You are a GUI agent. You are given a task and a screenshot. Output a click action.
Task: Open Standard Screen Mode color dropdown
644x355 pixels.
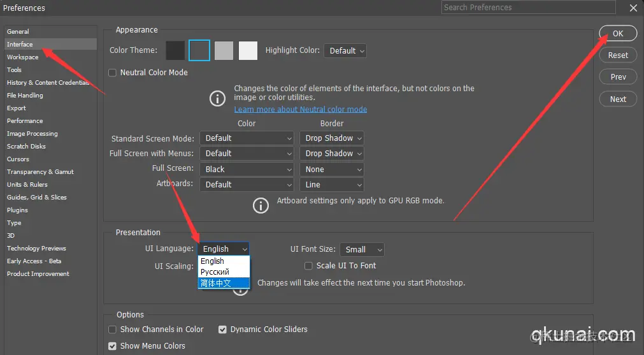tap(247, 138)
